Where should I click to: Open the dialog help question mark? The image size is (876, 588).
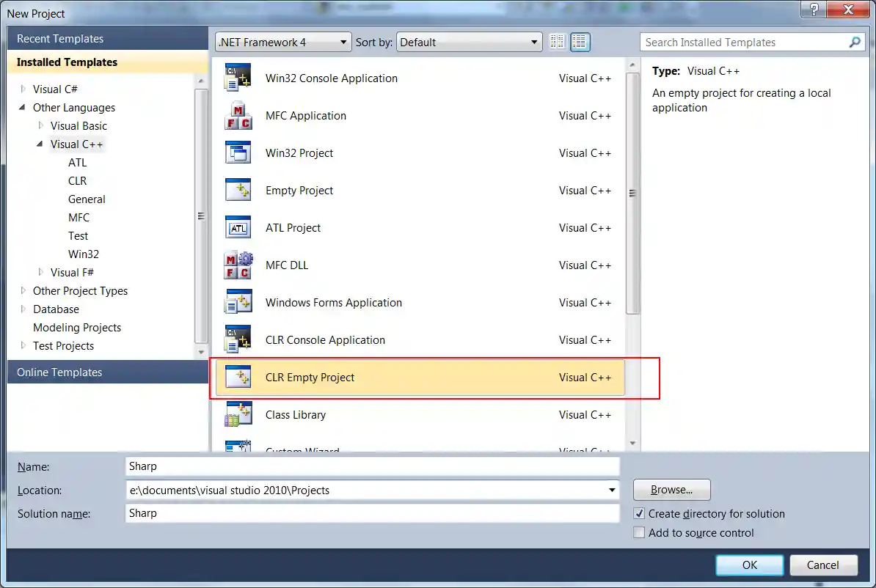click(813, 10)
